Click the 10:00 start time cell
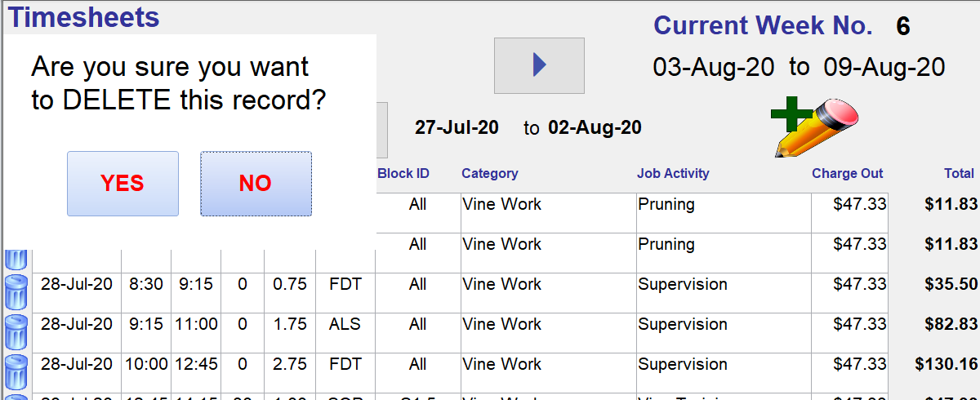 146,364
